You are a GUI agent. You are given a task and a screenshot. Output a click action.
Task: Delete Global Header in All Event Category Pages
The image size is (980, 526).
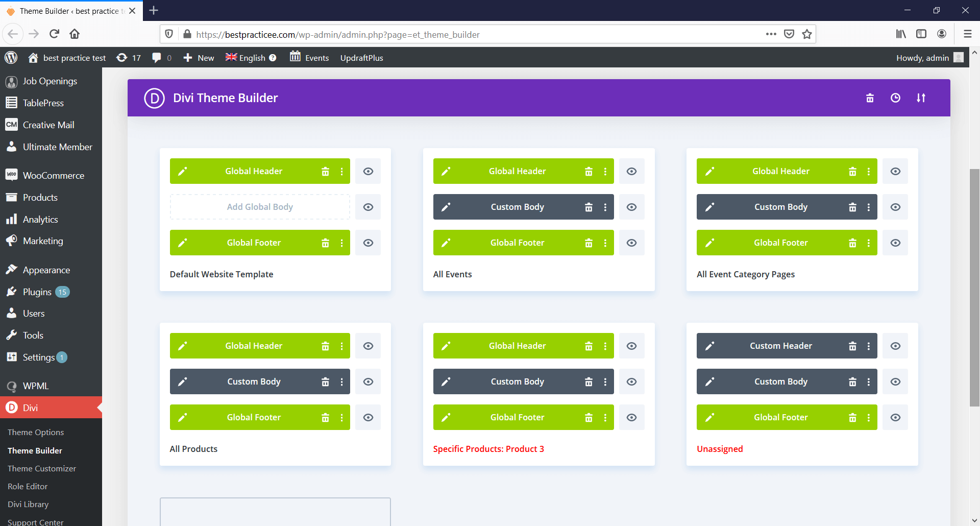point(852,172)
